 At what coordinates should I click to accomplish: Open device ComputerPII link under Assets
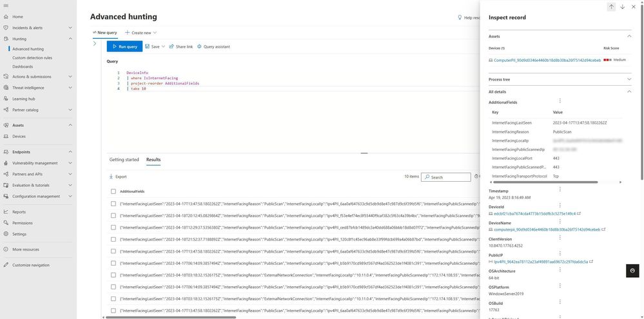pyautogui.click(x=547, y=61)
